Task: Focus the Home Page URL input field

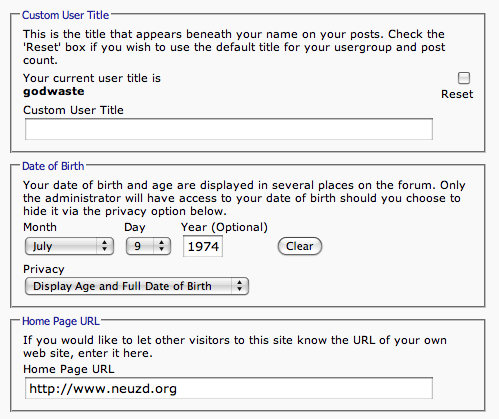Action: tap(229, 388)
